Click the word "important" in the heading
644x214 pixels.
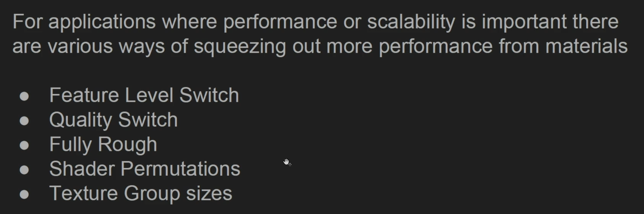click(524, 22)
